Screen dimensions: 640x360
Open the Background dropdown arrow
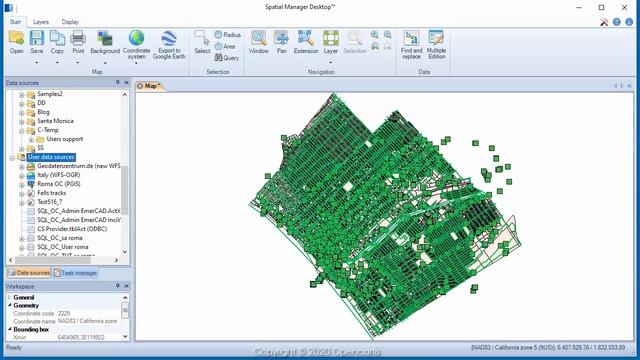pyautogui.click(x=105, y=63)
